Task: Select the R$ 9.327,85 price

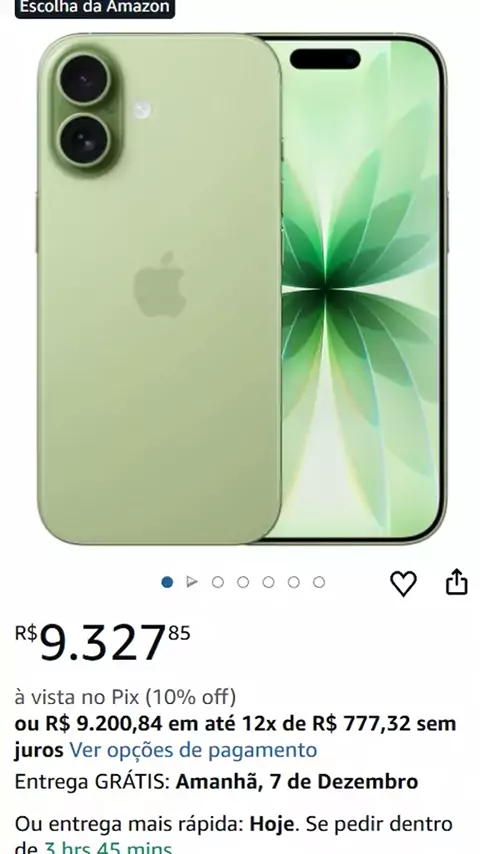Action: (102, 642)
